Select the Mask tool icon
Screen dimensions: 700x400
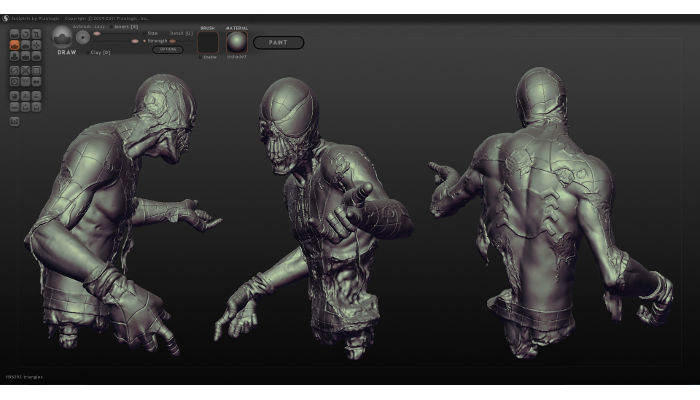(x=14, y=82)
